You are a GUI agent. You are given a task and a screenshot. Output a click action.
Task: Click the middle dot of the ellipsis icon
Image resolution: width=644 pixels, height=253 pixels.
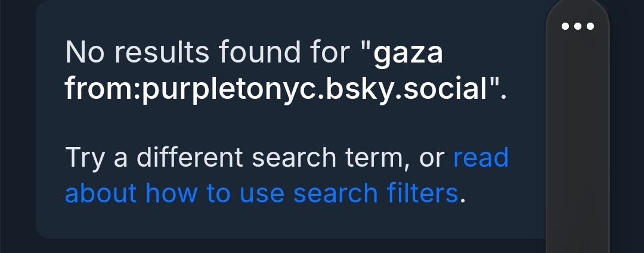click(578, 26)
